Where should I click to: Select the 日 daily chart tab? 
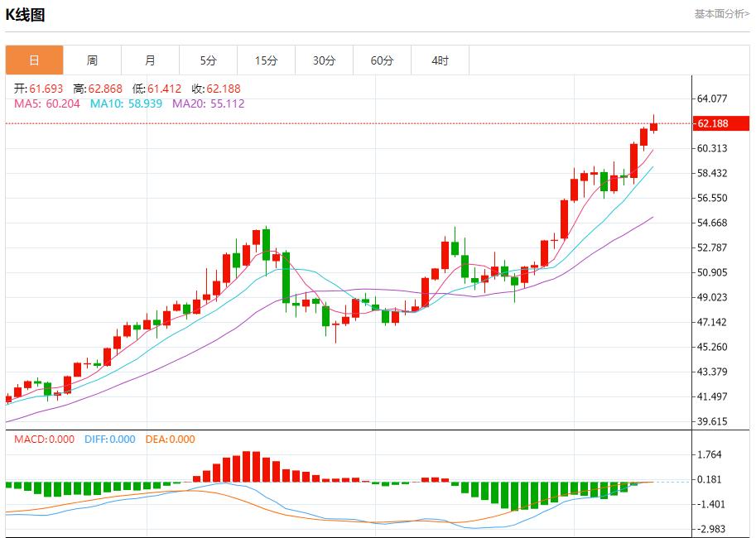[34, 60]
